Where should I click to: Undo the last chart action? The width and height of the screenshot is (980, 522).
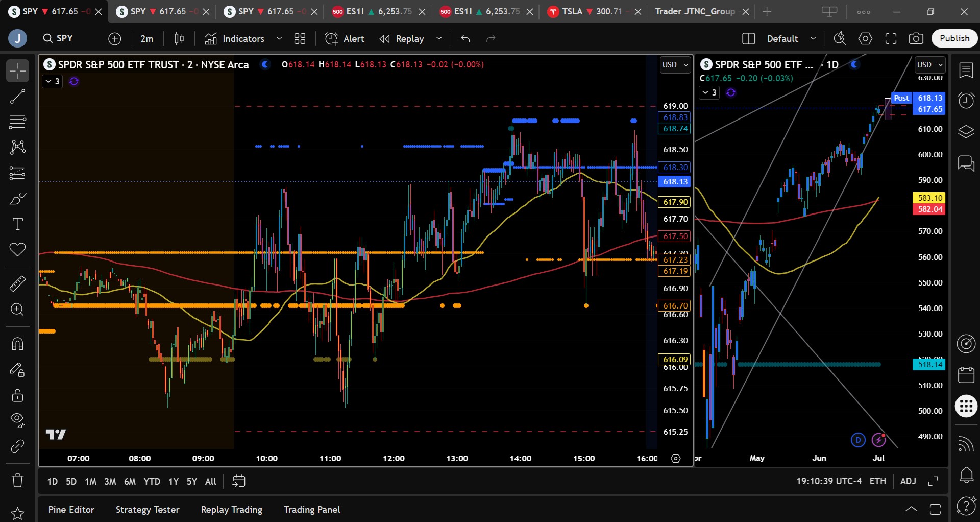click(x=465, y=38)
